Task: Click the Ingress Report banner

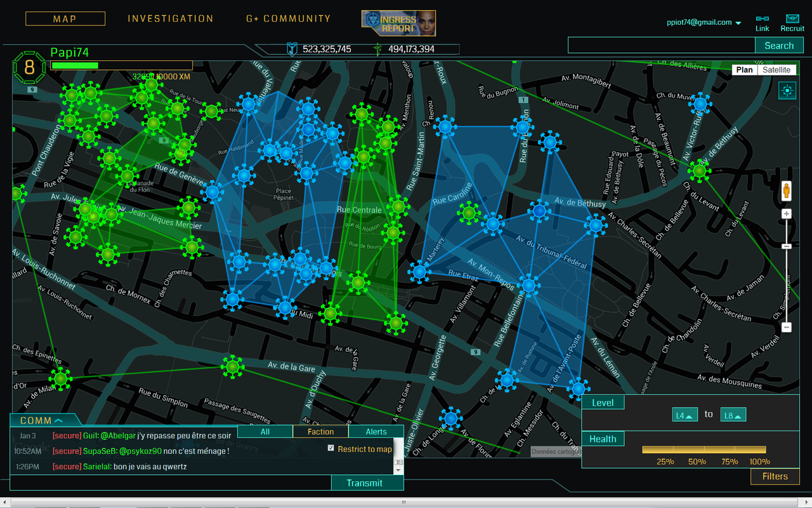Action: coord(398,23)
